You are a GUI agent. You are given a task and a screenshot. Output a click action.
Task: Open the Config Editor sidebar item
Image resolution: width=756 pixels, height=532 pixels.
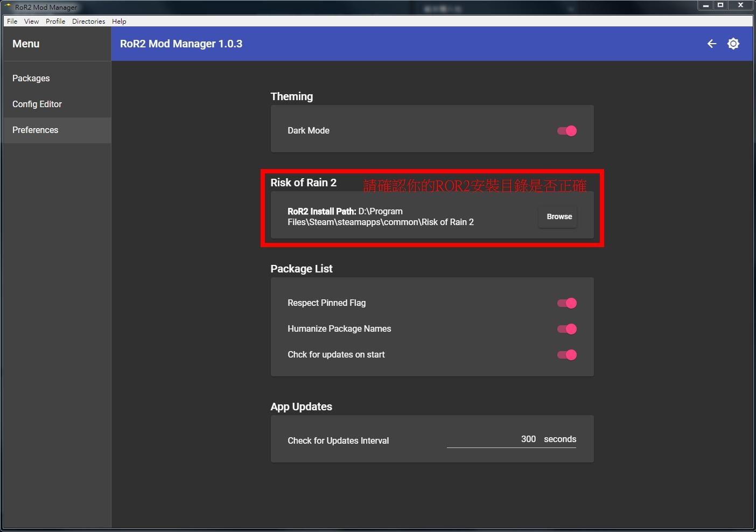tap(37, 104)
